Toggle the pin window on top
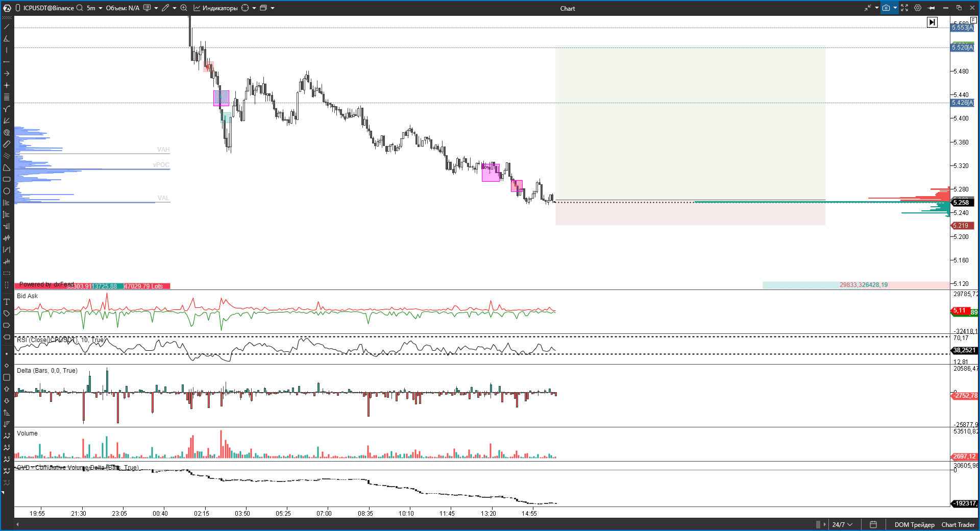 (x=932, y=8)
